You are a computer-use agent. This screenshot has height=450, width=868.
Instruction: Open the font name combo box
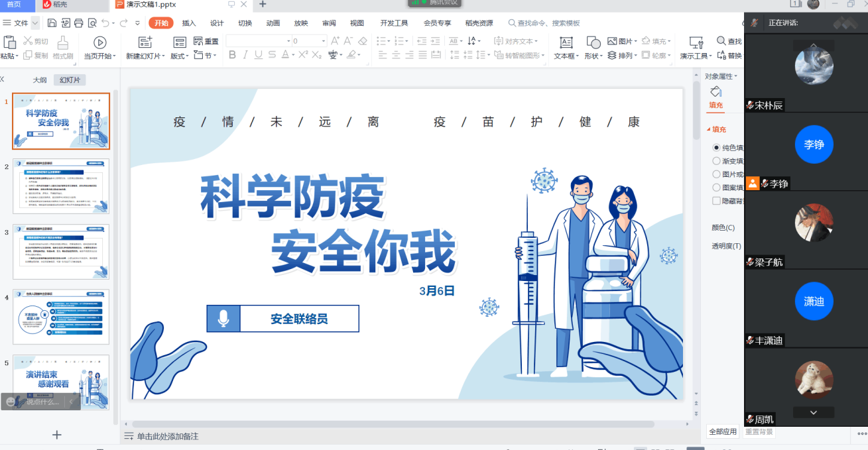tap(256, 41)
